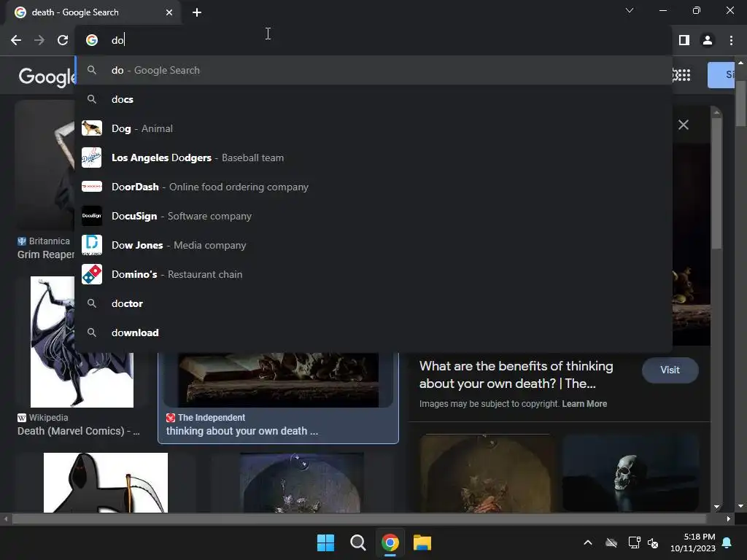Click the OneDrive cloud icon in system tray
The image size is (747, 560).
tap(611, 542)
